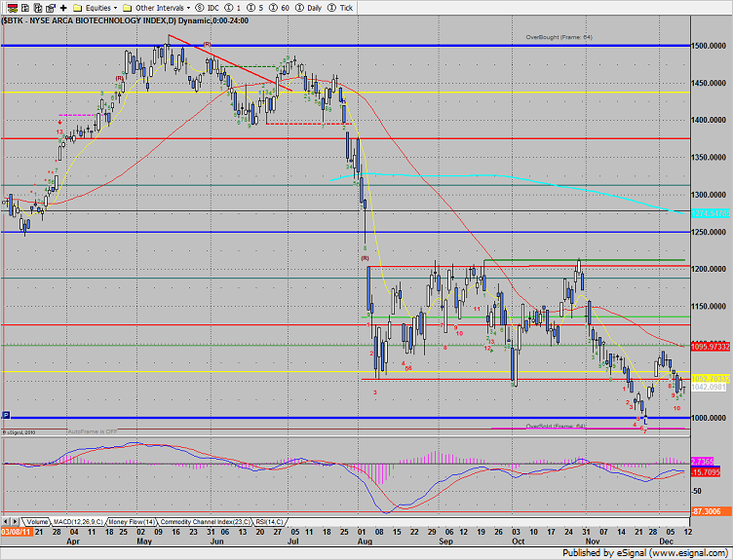Viewport: 733px width, 560px height.
Task: Click the red-yellow chart tool icon at toolbar start
Action: coord(13,8)
